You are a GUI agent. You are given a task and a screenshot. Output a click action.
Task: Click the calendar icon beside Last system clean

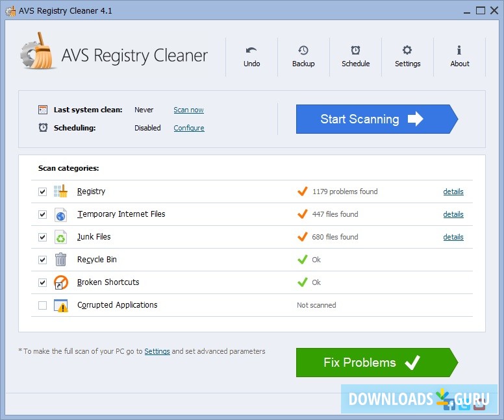tap(43, 110)
